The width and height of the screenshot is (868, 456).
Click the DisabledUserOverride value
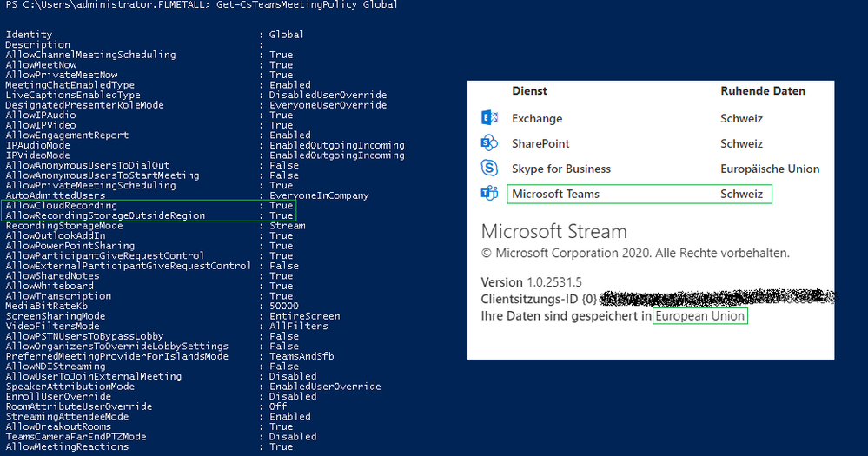(x=328, y=95)
